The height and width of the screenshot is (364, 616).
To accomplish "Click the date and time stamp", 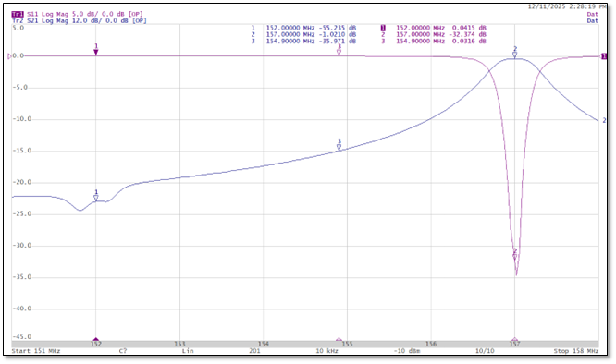I will (x=567, y=6).
